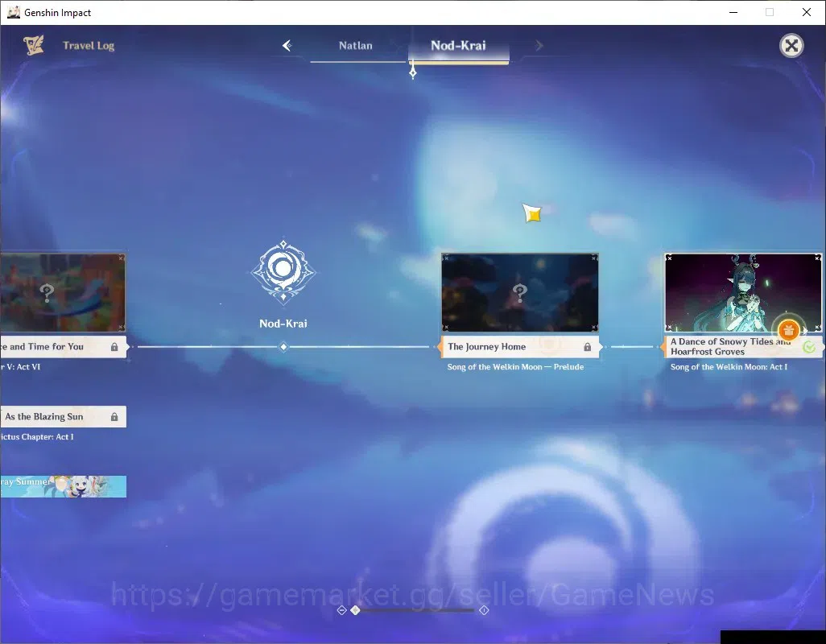Go to next region with right arrow
The height and width of the screenshot is (644, 826).
point(539,46)
